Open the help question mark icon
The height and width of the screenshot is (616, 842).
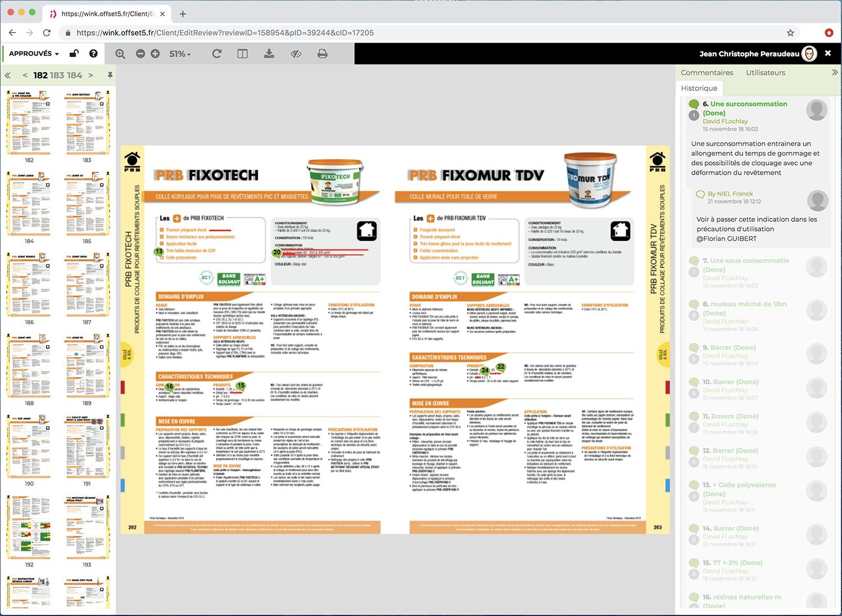point(93,54)
